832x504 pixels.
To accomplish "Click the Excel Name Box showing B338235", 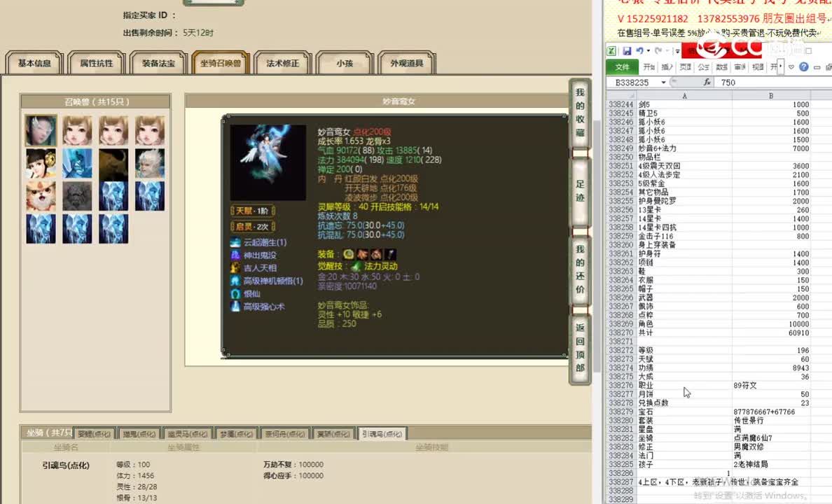I will pyautogui.click(x=632, y=82).
